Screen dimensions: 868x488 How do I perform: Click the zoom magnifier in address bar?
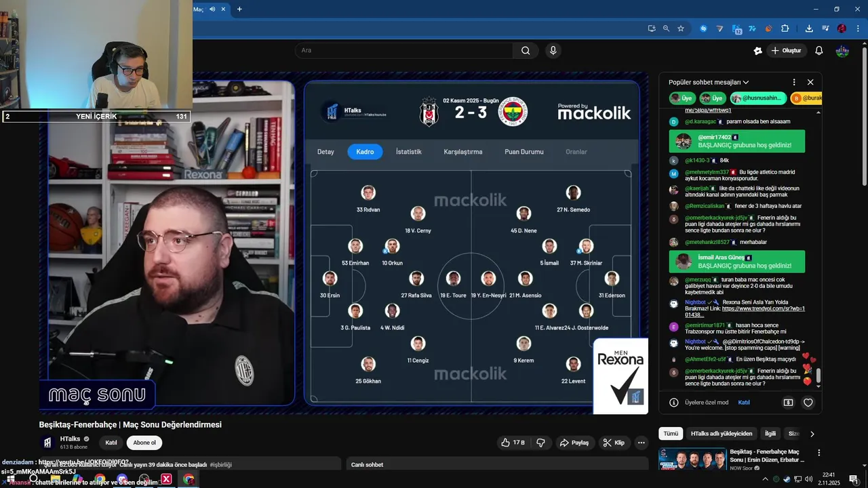click(x=666, y=28)
